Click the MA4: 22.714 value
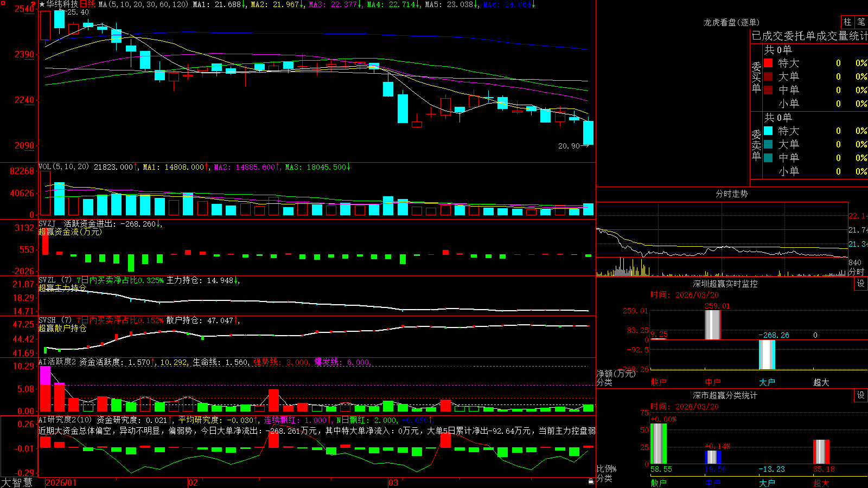Screen dimensions: 868x488 pyautogui.click(x=393, y=4)
